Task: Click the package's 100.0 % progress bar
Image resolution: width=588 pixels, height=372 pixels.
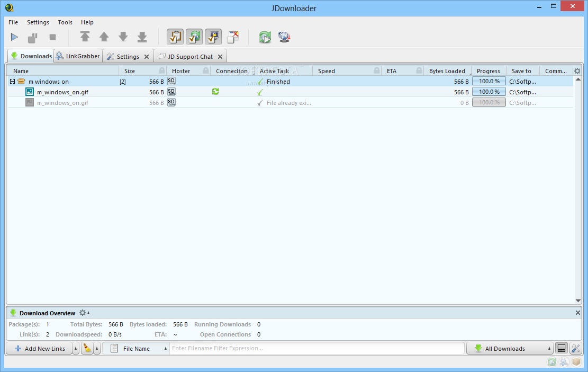Action: 489,81
